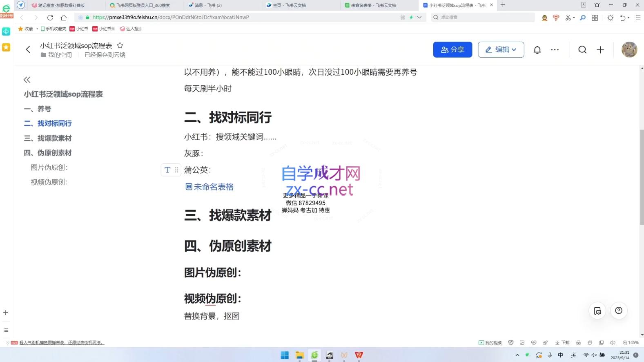644x362 pixels.
Task: Go to browser home page icon
Action: (64, 18)
